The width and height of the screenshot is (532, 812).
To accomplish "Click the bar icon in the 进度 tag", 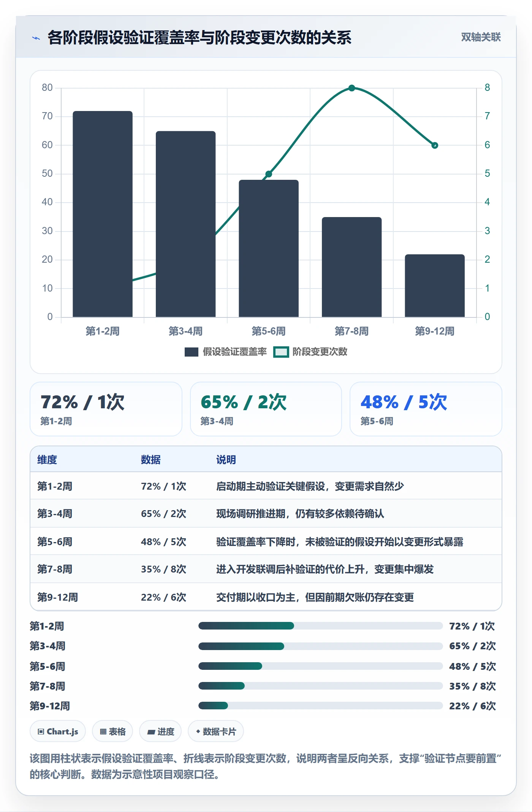I will (151, 732).
